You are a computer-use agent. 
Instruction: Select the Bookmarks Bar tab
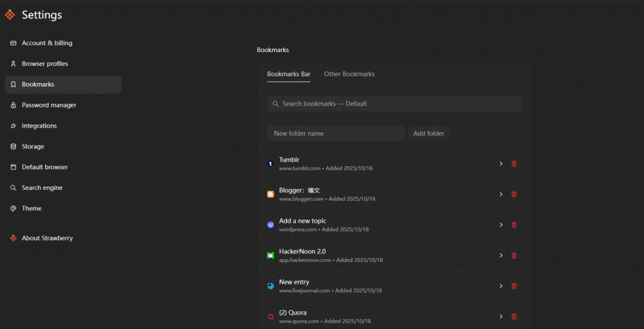pyautogui.click(x=289, y=74)
